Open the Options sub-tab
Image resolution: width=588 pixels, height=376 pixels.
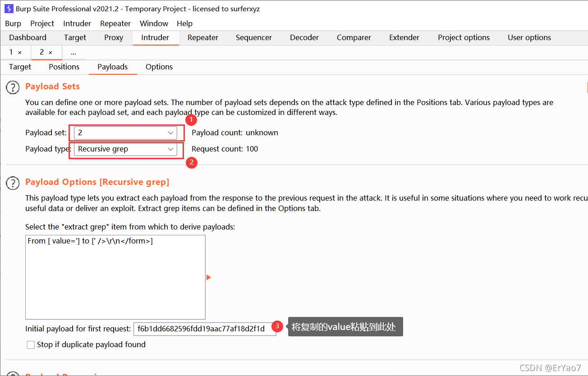pyautogui.click(x=159, y=67)
